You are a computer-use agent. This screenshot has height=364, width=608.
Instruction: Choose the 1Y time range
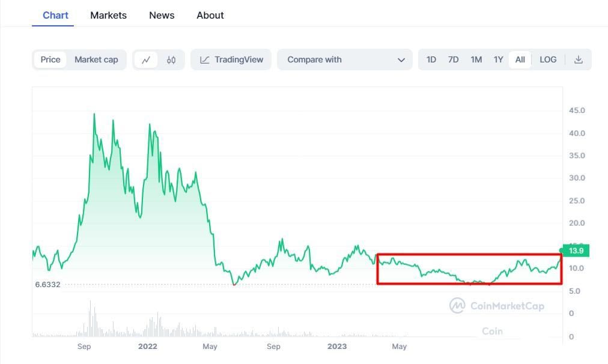tap(498, 59)
